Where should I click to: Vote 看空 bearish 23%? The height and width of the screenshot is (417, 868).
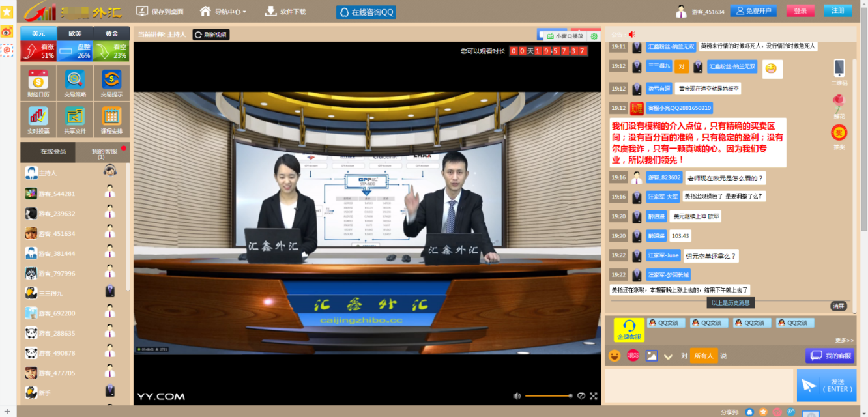(111, 51)
